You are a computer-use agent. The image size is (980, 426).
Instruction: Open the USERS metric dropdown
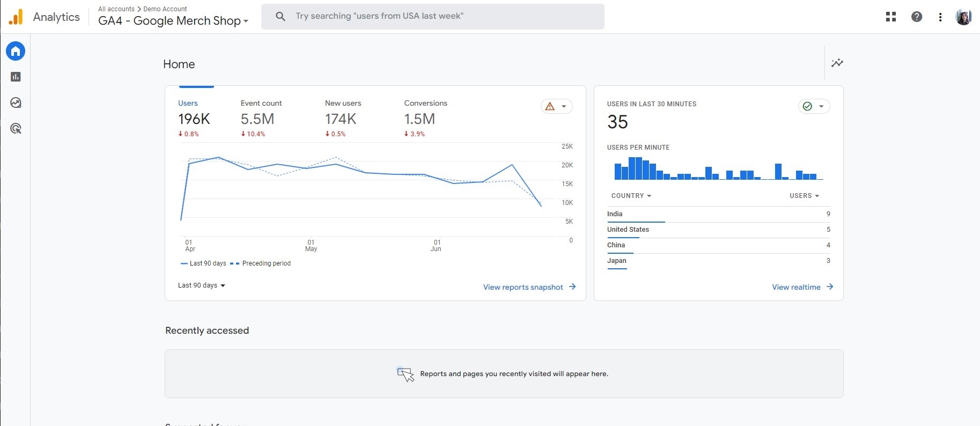pos(805,196)
